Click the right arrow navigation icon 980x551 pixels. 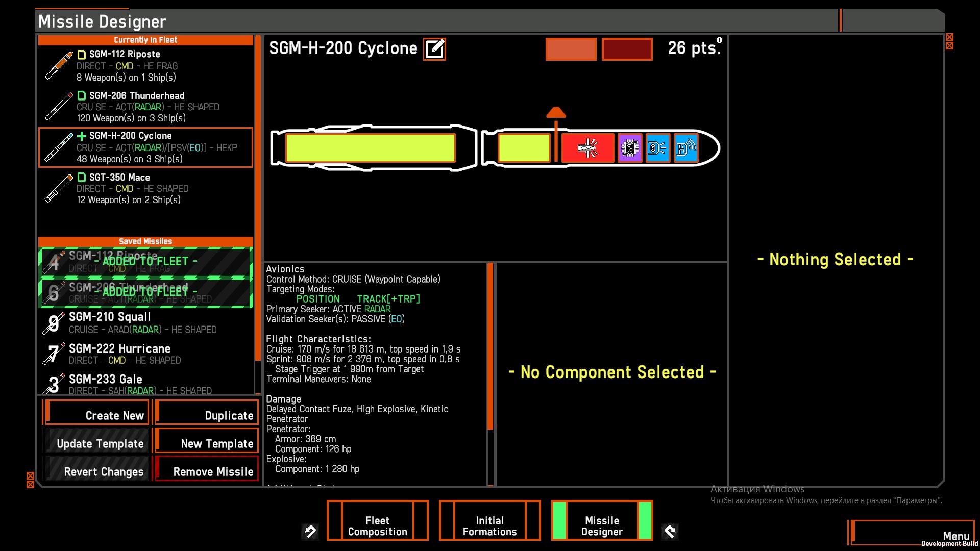click(x=670, y=532)
